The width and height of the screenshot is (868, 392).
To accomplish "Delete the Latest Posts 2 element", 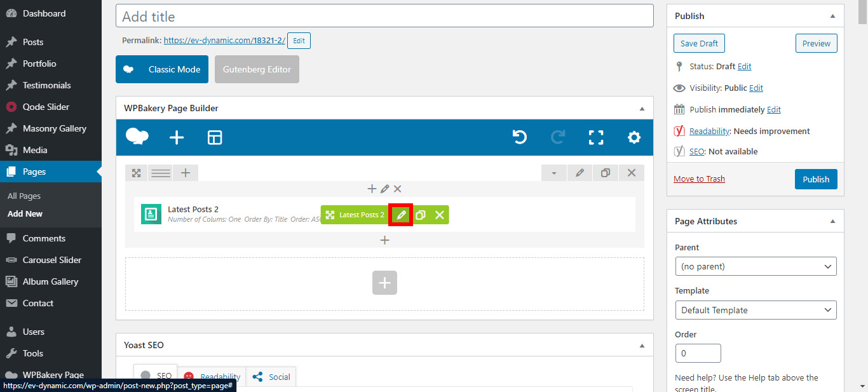I will pos(439,215).
